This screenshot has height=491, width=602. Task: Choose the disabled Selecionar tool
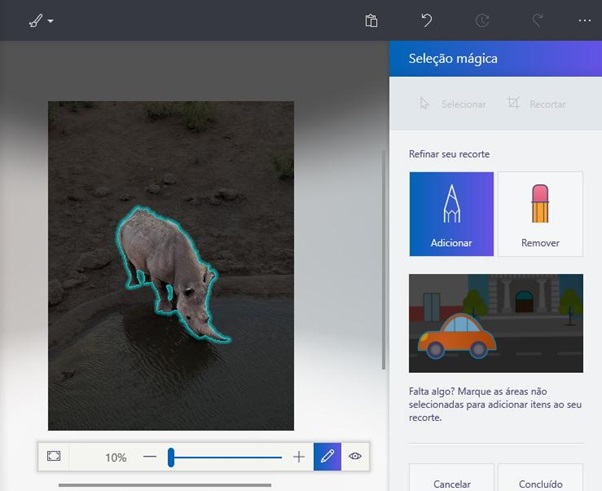click(x=452, y=104)
